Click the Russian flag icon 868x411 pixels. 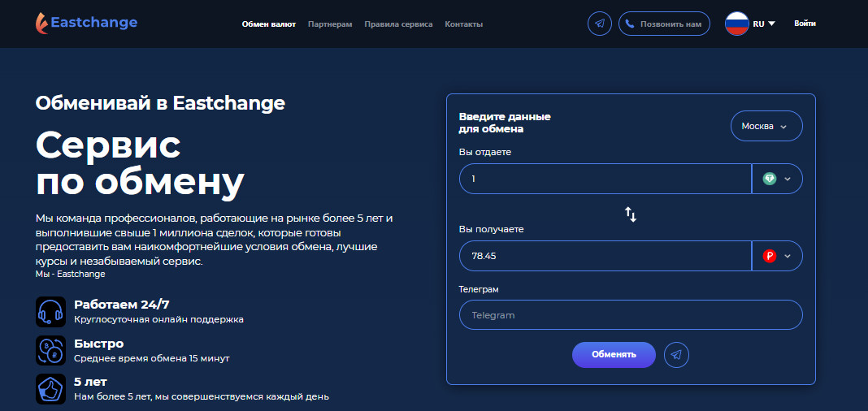(737, 24)
